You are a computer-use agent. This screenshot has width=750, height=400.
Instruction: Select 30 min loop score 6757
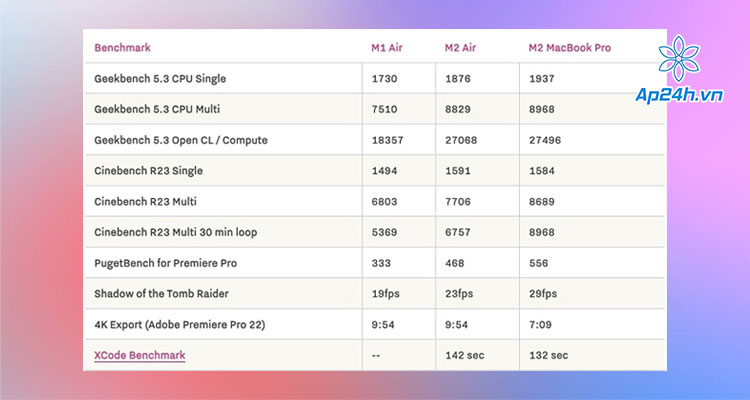click(x=458, y=232)
